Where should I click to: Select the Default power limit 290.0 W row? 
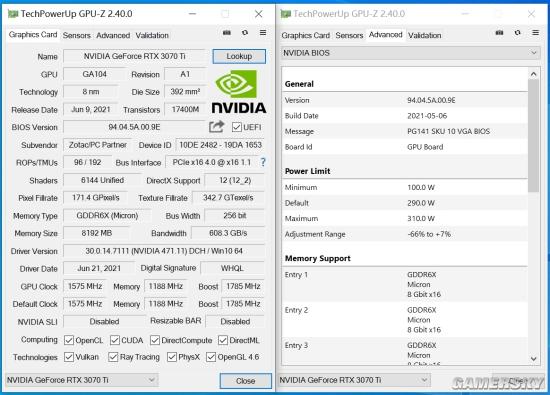point(405,203)
